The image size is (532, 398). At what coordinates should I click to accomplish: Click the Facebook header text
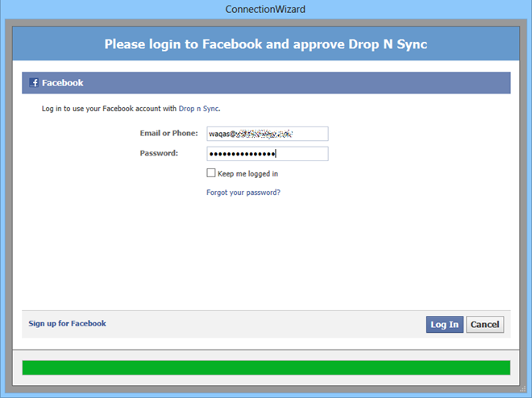click(62, 83)
